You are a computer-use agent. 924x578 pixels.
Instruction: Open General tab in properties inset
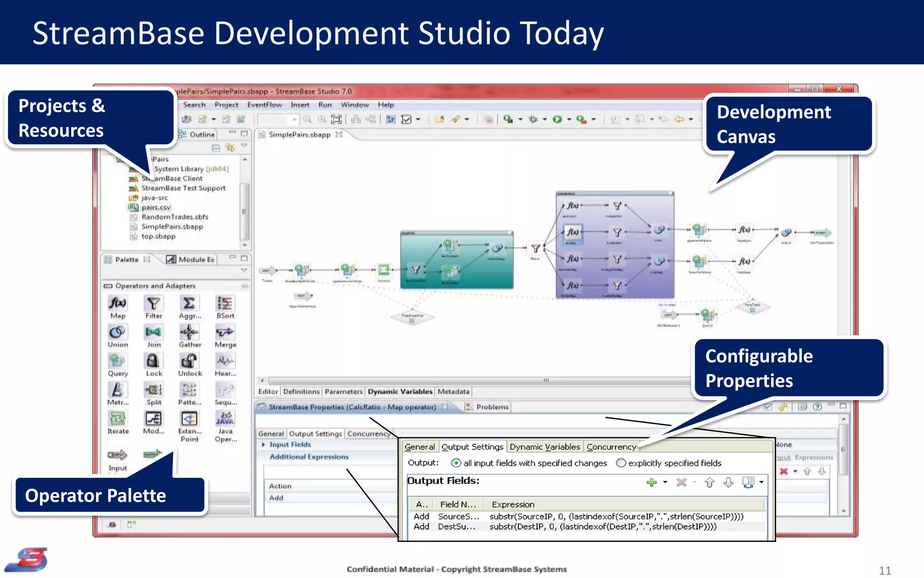(420, 447)
